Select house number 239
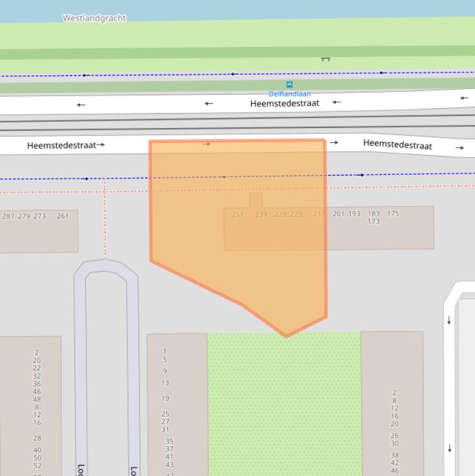Image resolution: width=475 pixels, height=476 pixels. pos(261,215)
